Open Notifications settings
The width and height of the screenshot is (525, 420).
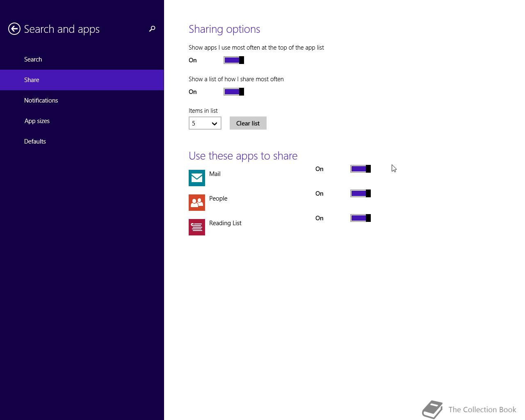(82, 100)
